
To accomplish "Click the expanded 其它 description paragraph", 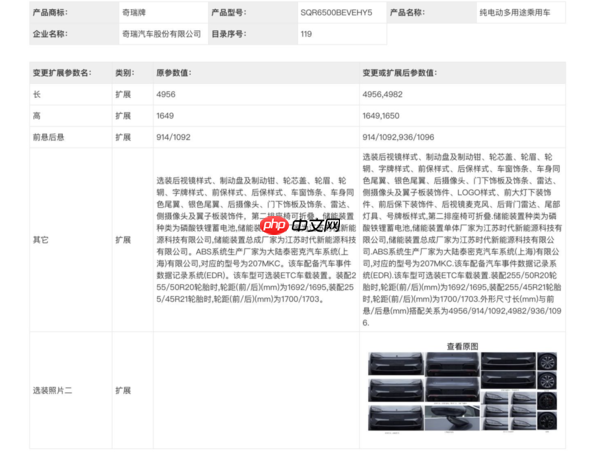I will (x=462, y=240).
